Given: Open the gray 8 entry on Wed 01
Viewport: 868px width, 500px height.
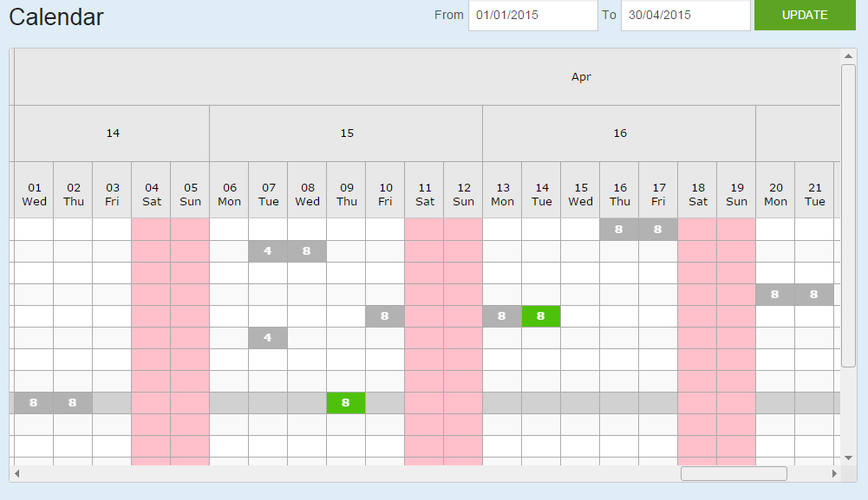Looking at the screenshot, I should tap(34, 403).
